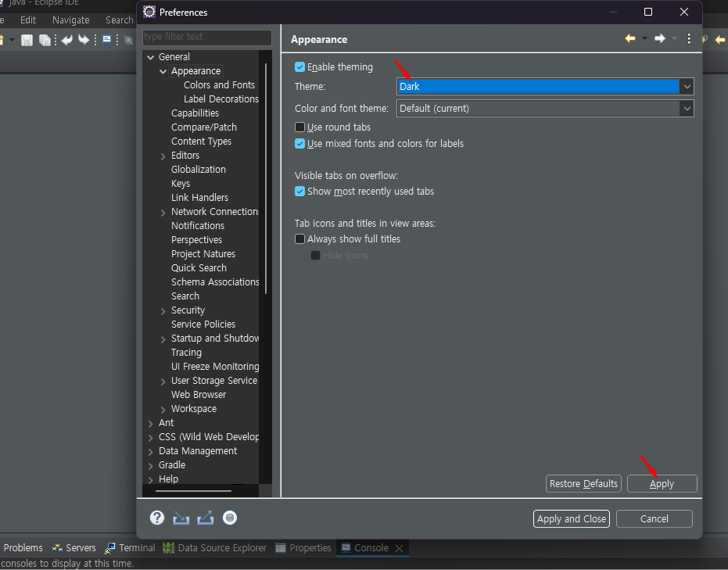Click the Preferences window gear icon
Viewport: 728px width, 570px height.
(149, 12)
